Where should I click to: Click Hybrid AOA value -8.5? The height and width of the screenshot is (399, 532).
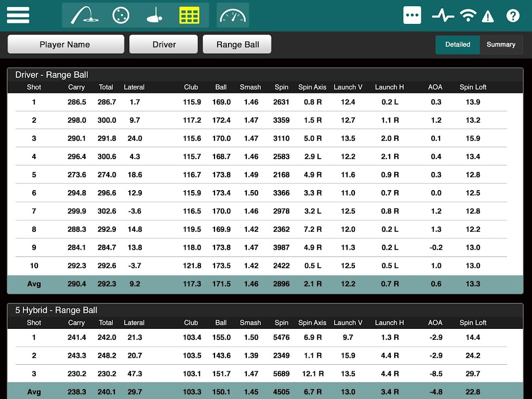point(436,374)
